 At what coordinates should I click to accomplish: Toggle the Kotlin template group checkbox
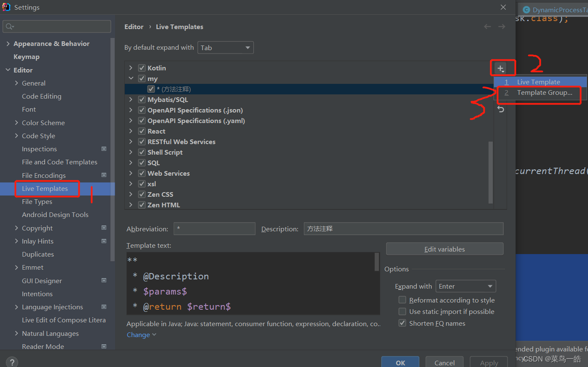coord(142,68)
